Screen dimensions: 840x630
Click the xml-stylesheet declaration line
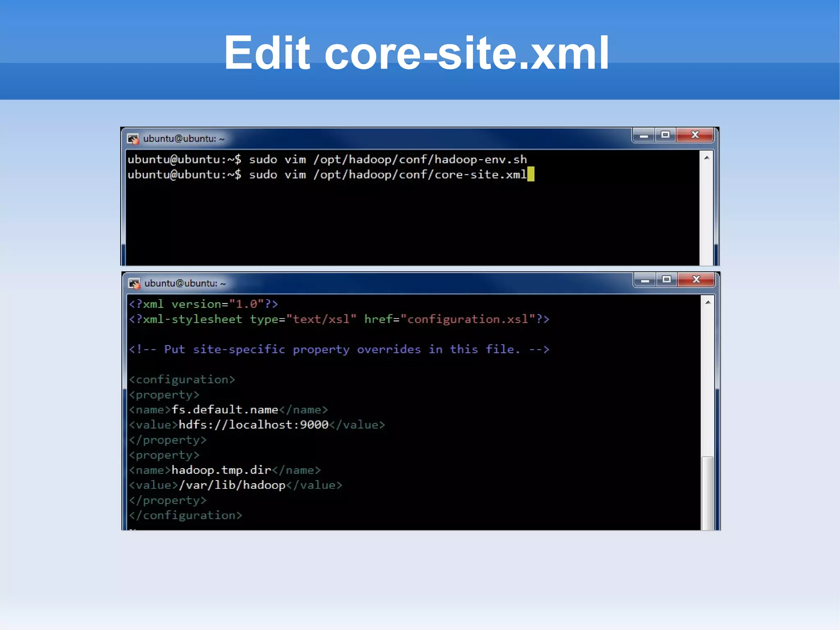pos(339,319)
